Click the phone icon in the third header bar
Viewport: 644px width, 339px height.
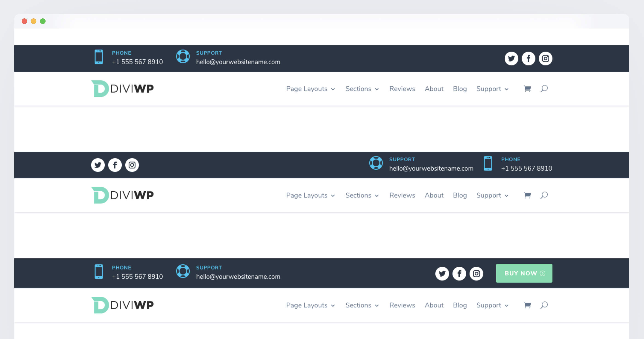[x=99, y=272]
